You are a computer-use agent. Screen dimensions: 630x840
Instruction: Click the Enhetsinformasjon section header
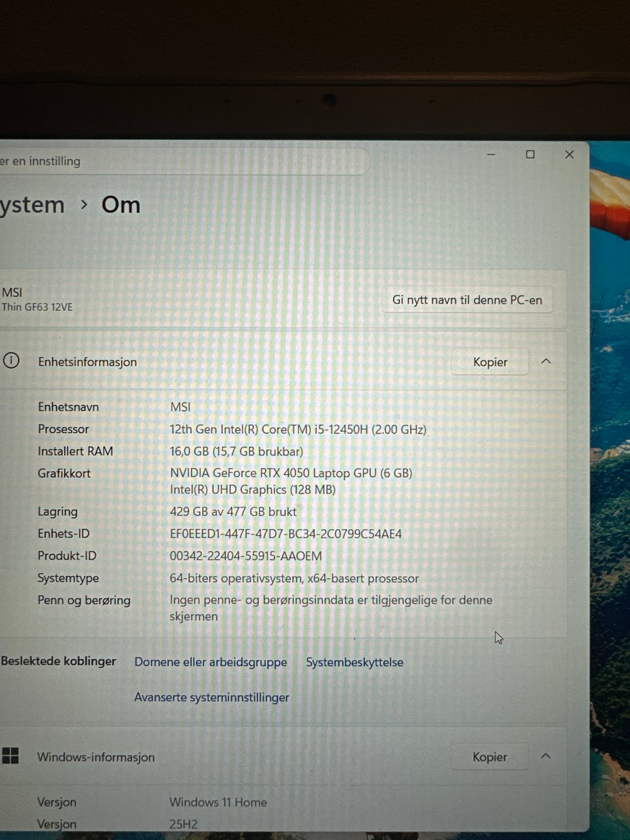coord(282,362)
